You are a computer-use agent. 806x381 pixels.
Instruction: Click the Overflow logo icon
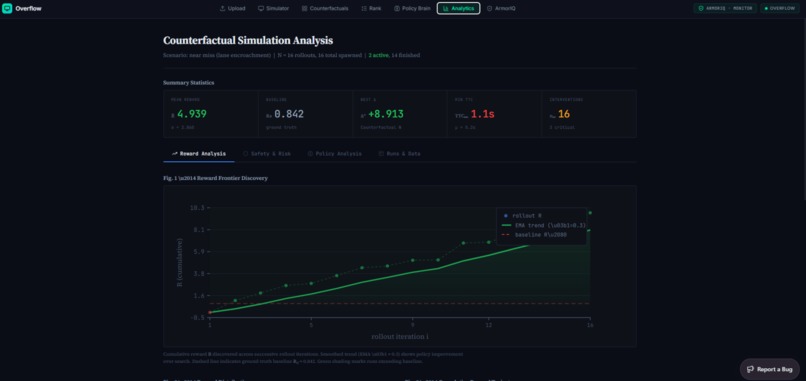(7, 8)
